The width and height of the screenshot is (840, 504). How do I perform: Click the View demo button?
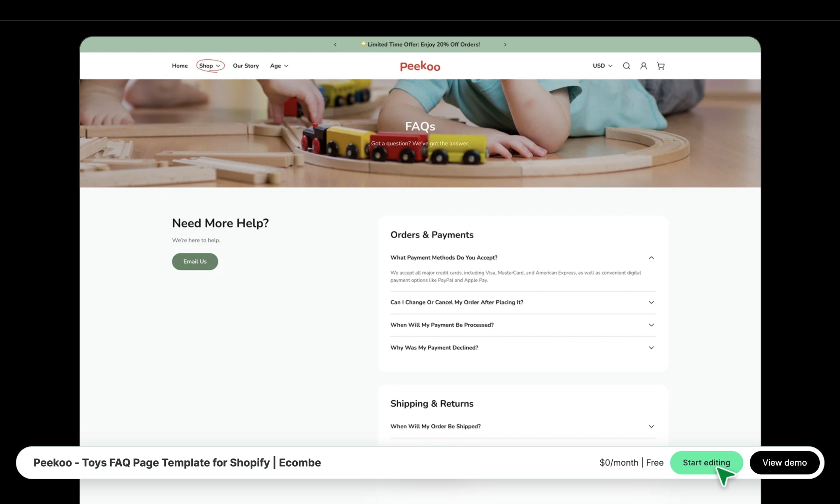click(x=785, y=463)
